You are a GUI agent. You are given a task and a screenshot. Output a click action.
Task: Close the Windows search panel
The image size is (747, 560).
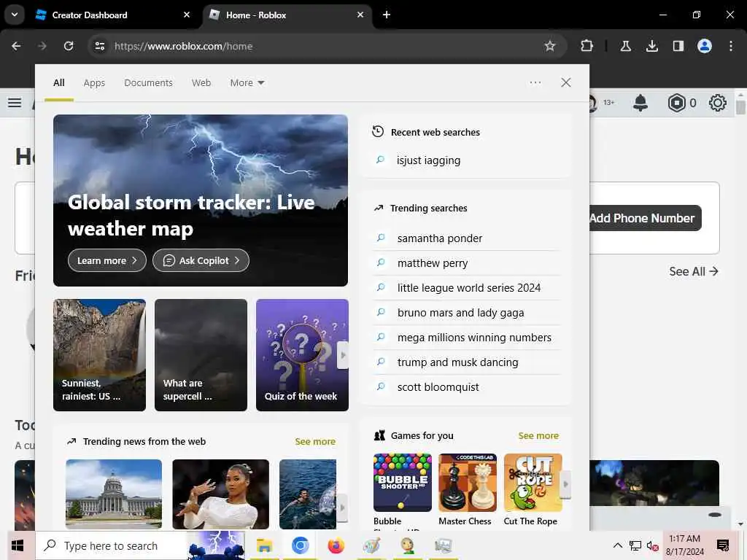tap(565, 82)
